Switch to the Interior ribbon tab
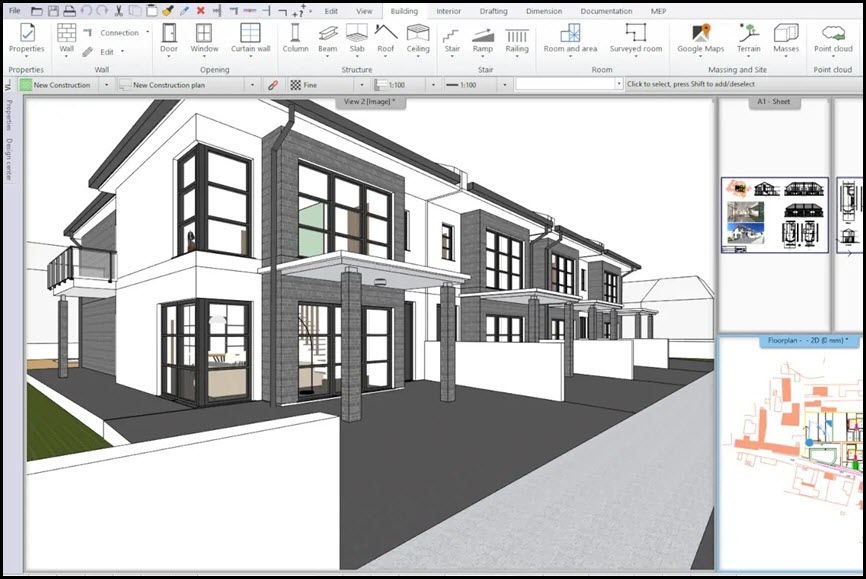 pyautogui.click(x=448, y=11)
